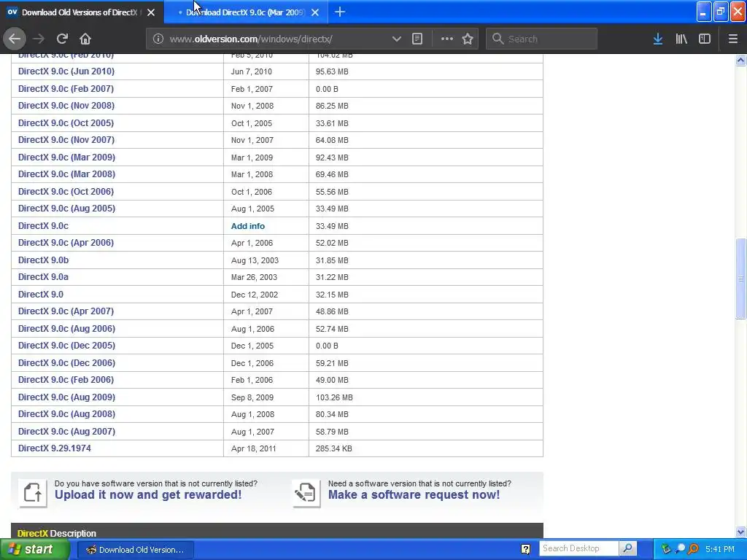Click the first green system tray icon
The height and width of the screenshot is (560, 747).
point(666,549)
